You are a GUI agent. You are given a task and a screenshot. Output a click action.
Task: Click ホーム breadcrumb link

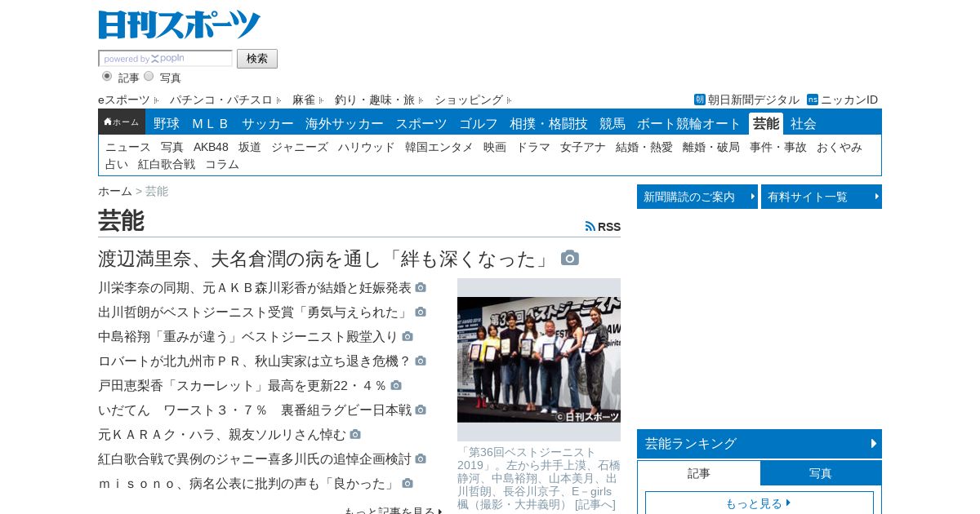click(115, 191)
